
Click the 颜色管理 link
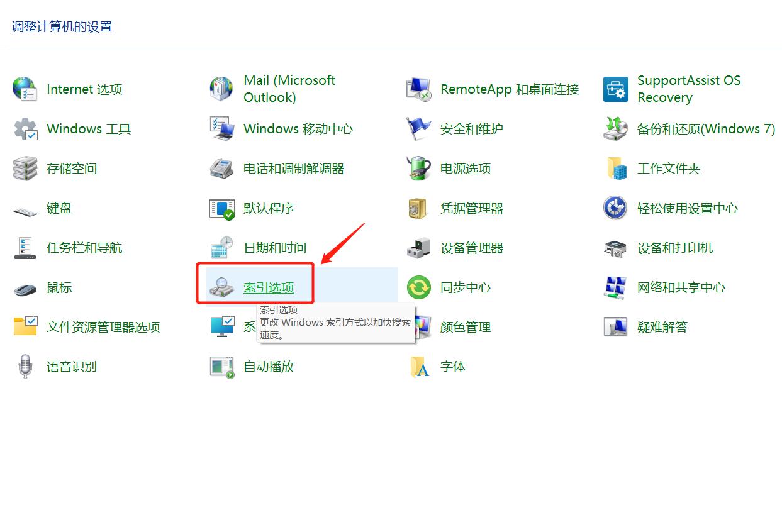[x=466, y=327]
